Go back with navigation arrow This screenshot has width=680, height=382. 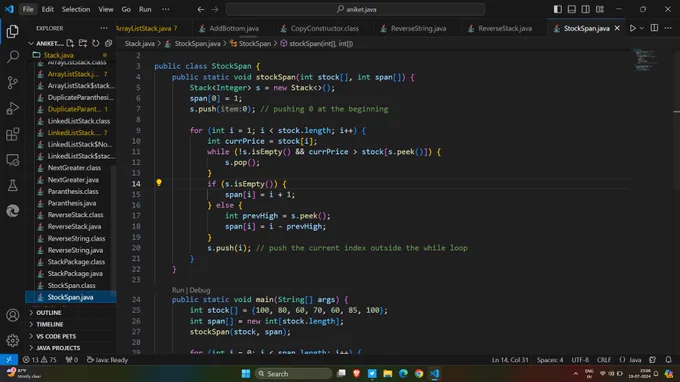tap(200, 9)
